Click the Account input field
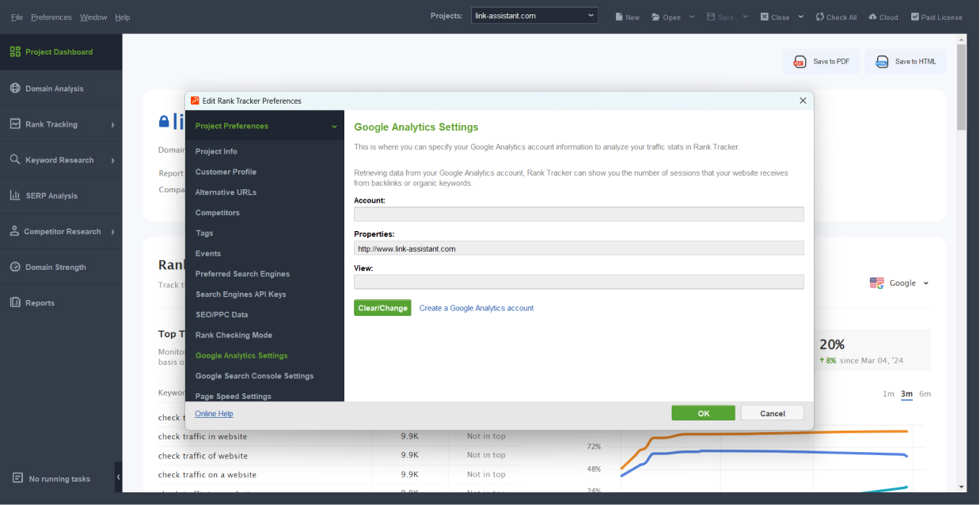This screenshot has width=980, height=505. point(579,214)
